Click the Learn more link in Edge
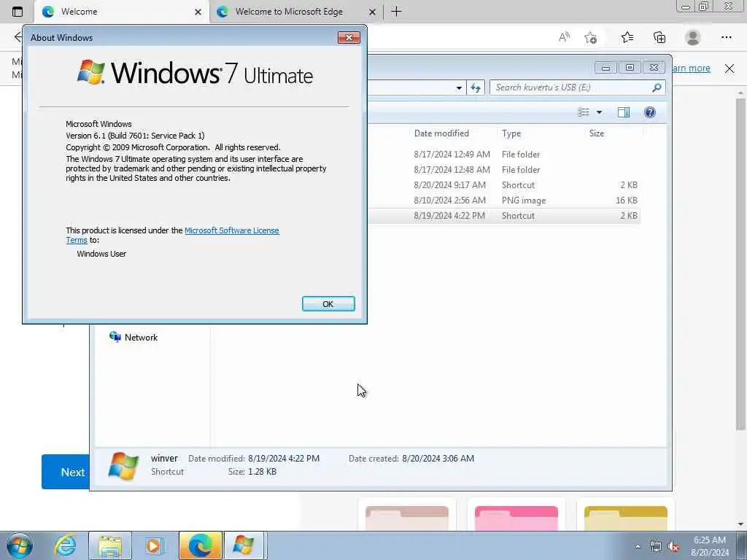This screenshot has height=560, width=747. [x=692, y=68]
